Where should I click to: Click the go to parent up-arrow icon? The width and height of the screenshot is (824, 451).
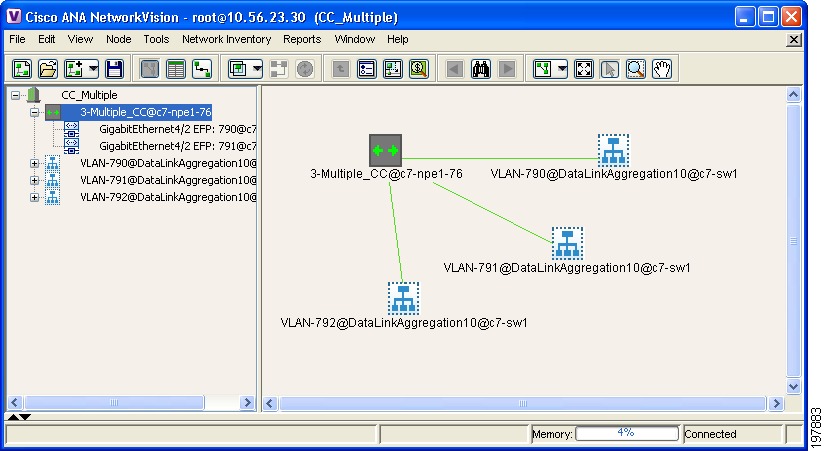(341, 69)
